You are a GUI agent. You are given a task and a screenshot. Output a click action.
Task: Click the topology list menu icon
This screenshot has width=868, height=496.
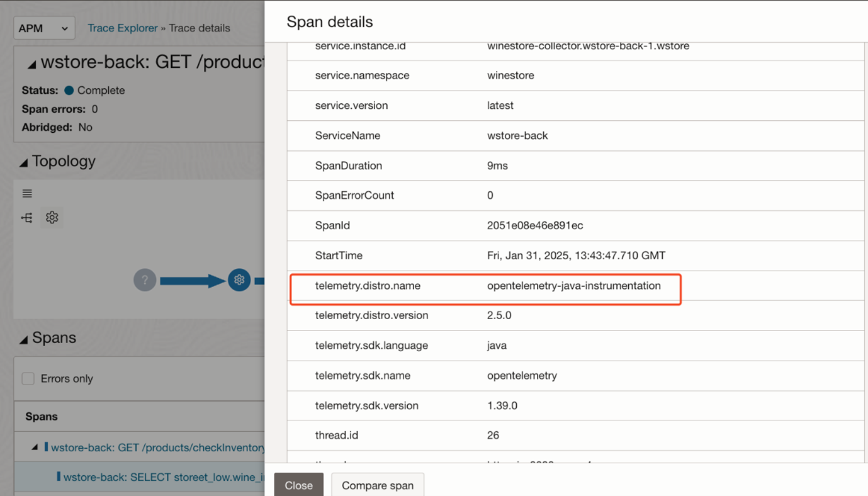(27, 193)
